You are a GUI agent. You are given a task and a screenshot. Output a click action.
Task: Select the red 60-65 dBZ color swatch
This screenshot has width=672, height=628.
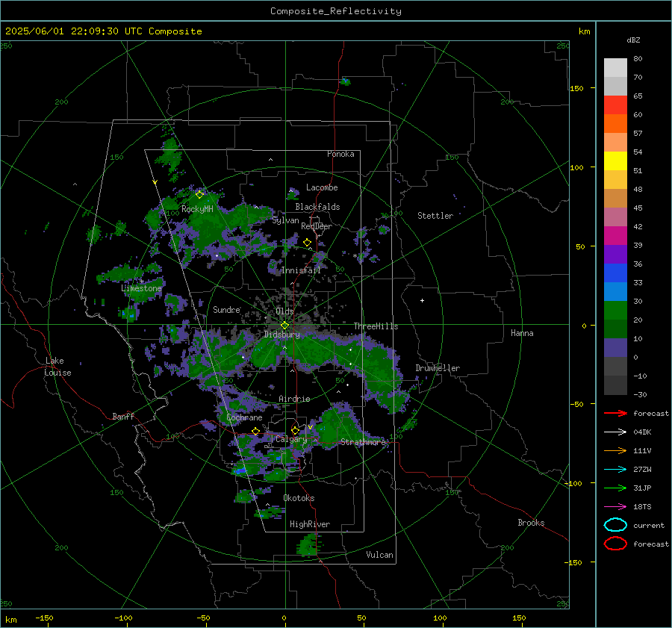tap(615, 105)
